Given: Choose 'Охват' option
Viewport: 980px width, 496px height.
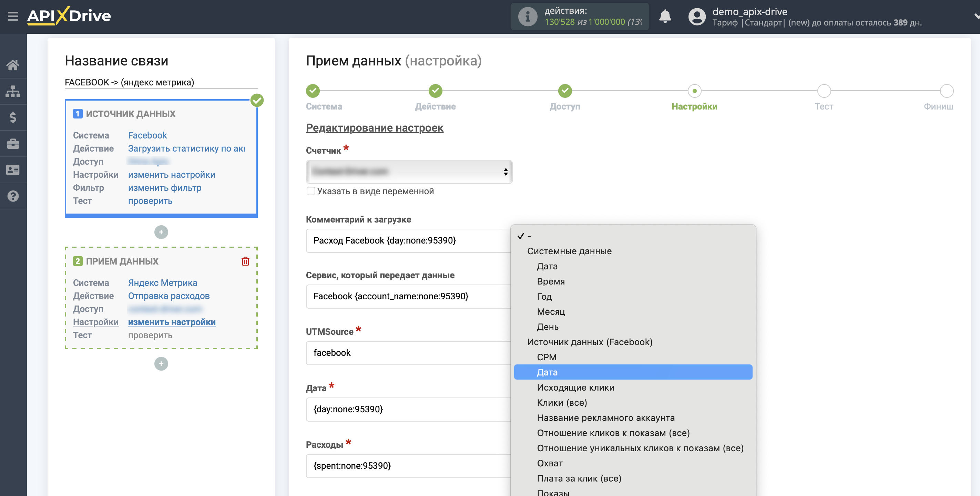Looking at the screenshot, I should (633, 464).
